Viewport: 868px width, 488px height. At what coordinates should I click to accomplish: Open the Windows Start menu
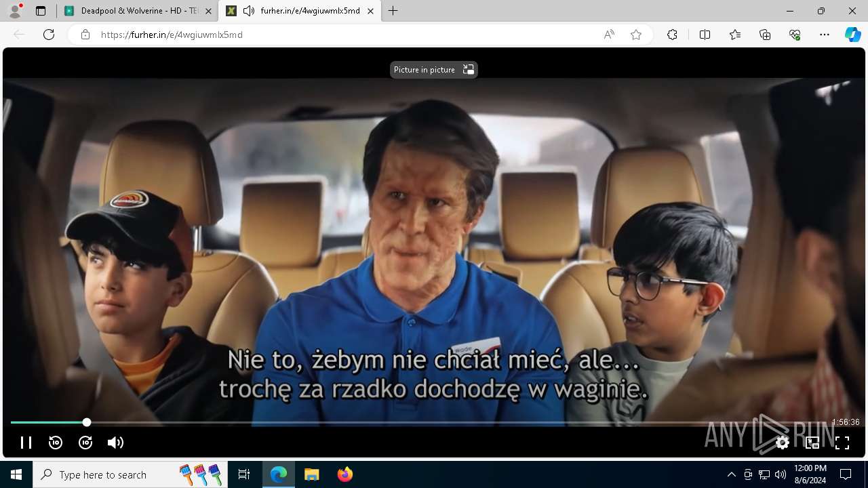tap(16, 474)
